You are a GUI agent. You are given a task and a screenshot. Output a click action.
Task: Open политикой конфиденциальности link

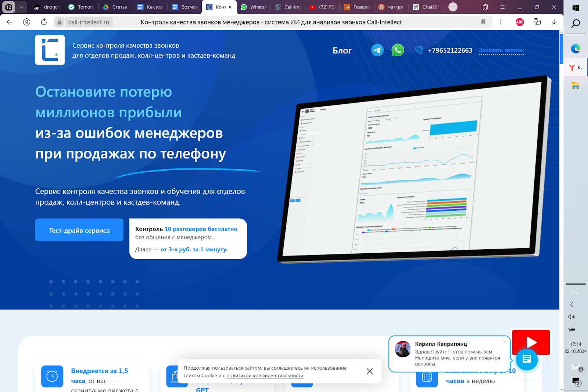(265, 375)
